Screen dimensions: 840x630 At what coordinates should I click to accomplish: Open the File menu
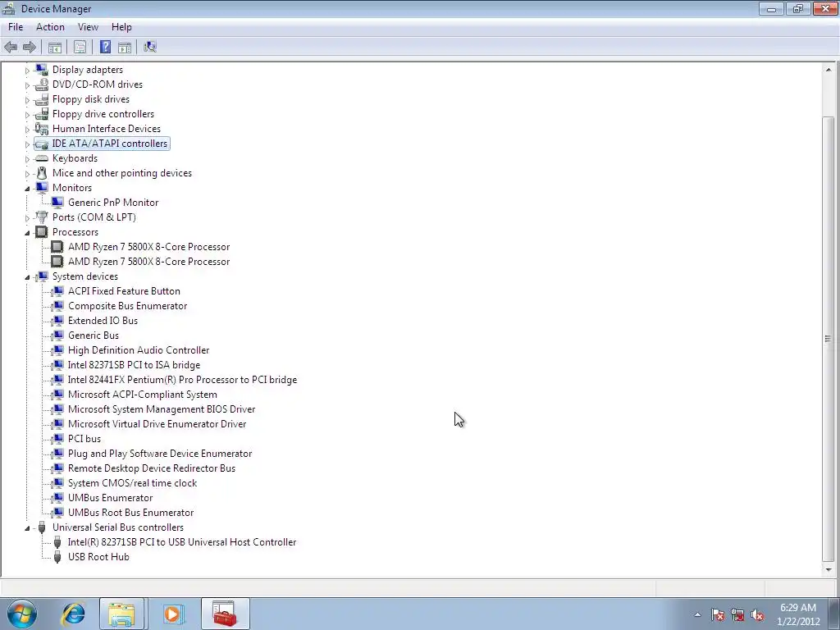coord(16,27)
